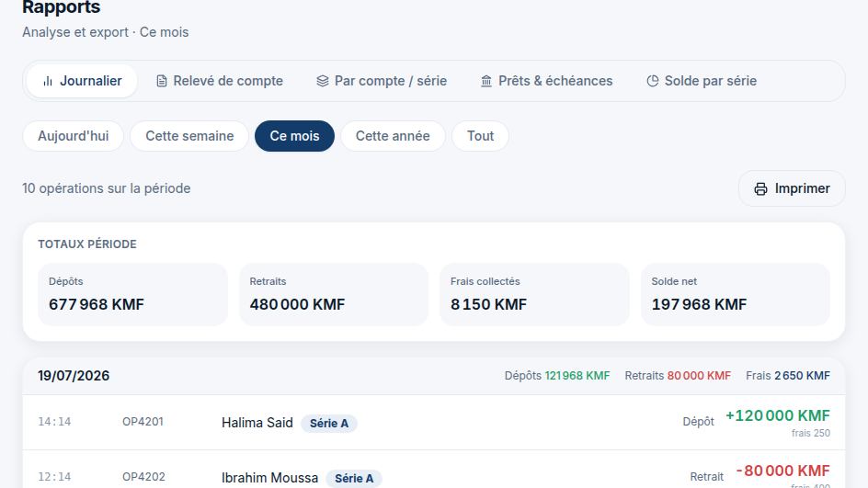Click the Retrait label in Ibrahim Moussa row
The width and height of the screenshot is (868, 488).
coord(706,477)
